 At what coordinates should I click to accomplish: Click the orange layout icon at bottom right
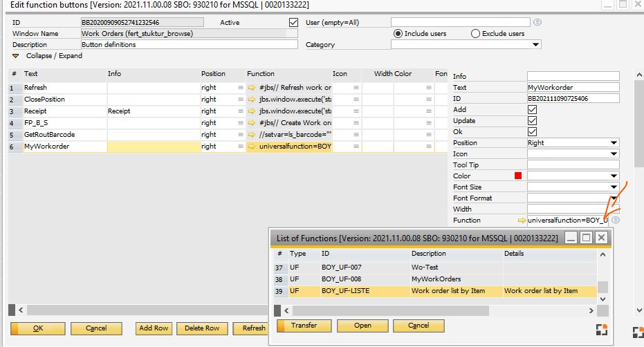[x=600, y=329]
